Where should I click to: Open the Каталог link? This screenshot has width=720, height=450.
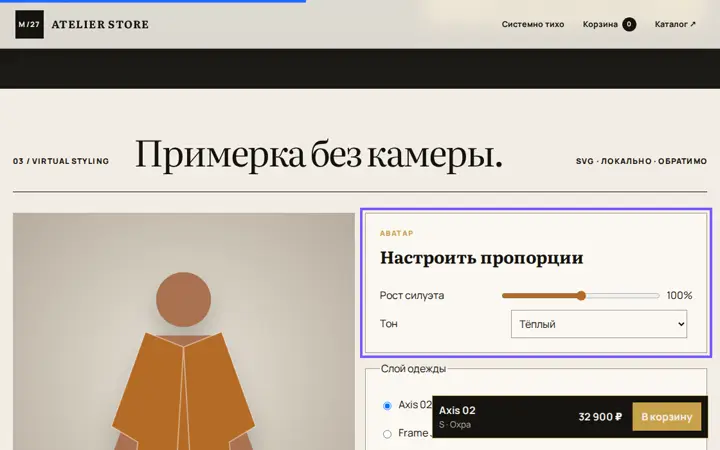(x=675, y=24)
